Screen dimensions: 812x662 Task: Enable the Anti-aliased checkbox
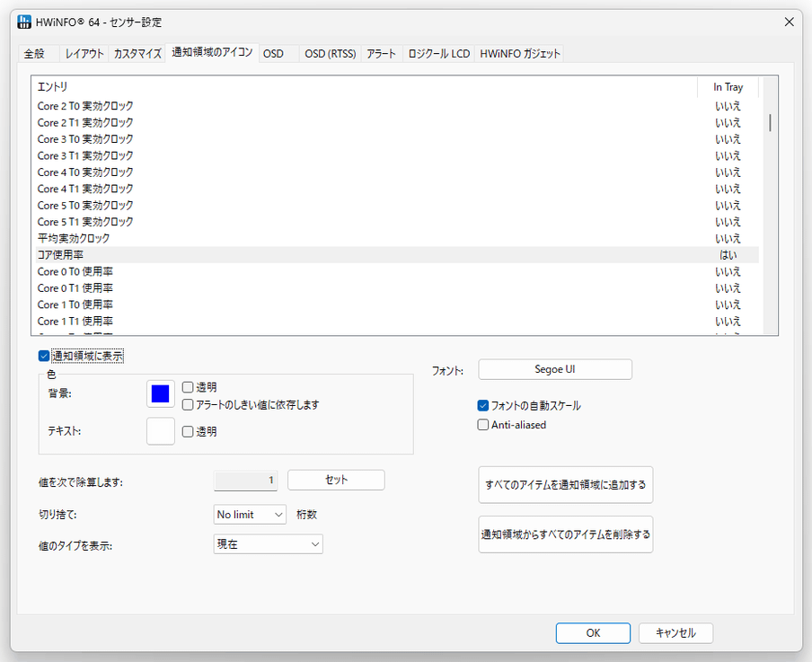click(x=482, y=425)
